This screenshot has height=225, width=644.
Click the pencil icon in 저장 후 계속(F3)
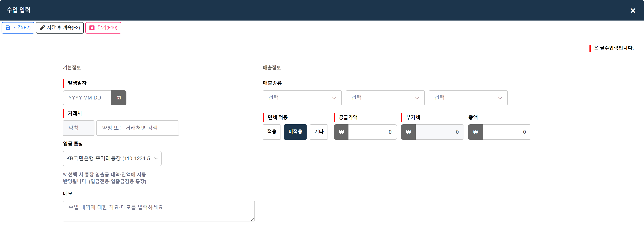42,28
